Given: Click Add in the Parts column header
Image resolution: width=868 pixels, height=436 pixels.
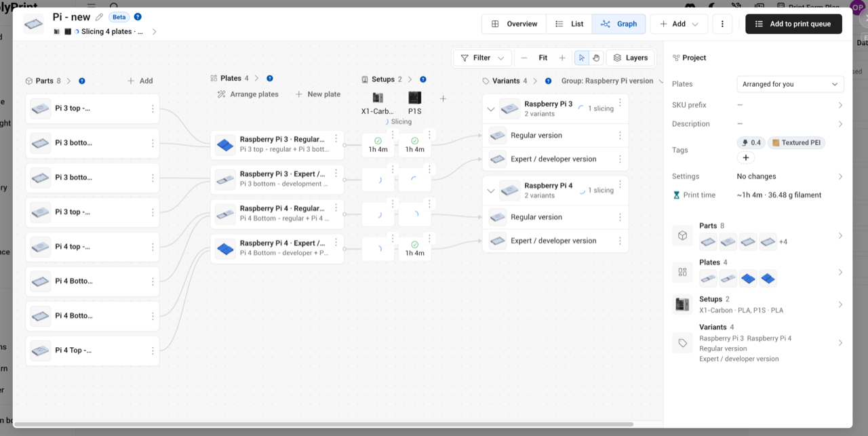Looking at the screenshot, I should tap(140, 81).
